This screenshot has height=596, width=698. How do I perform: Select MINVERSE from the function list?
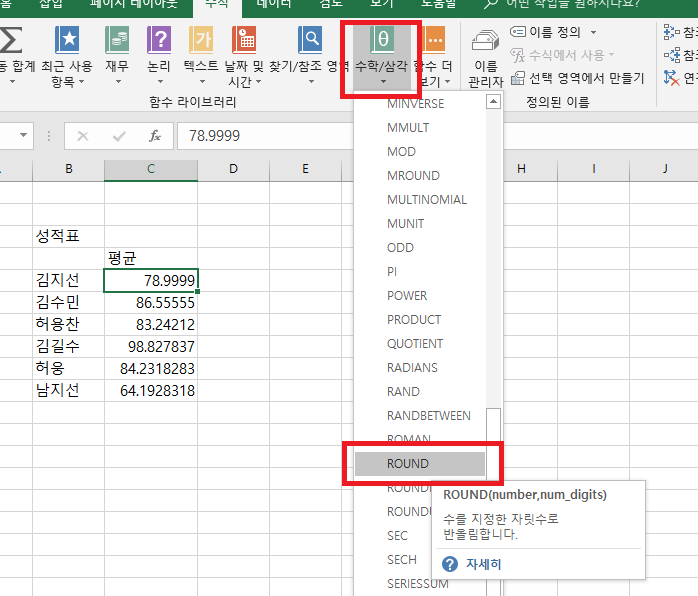click(x=420, y=104)
